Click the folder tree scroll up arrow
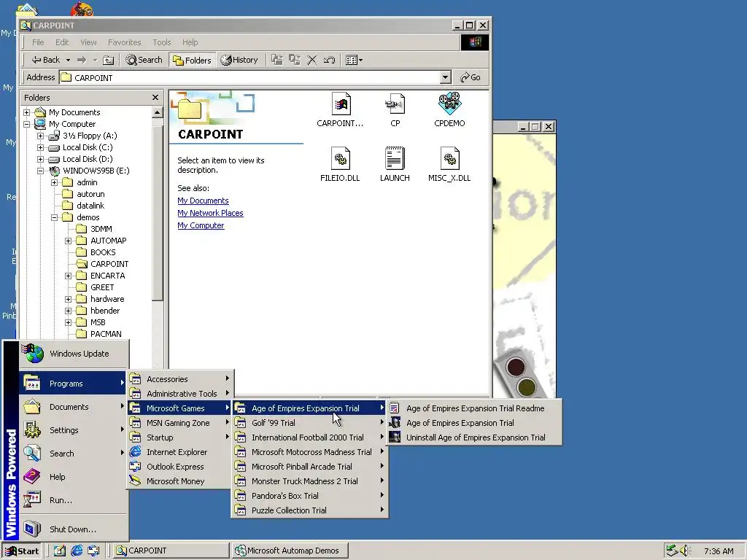Viewport: 747px width, 560px height. (x=158, y=112)
